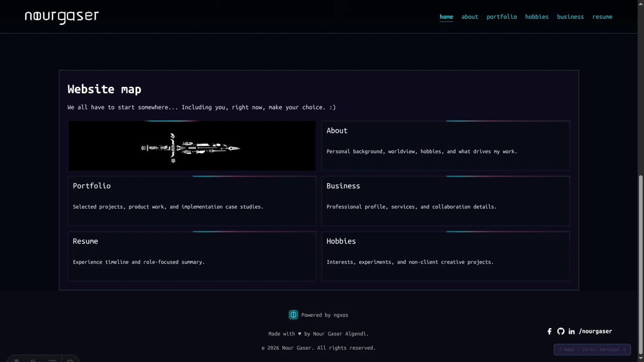Open the LinkedIn profile icon
The height and width of the screenshot is (362, 644).
[571, 331]
